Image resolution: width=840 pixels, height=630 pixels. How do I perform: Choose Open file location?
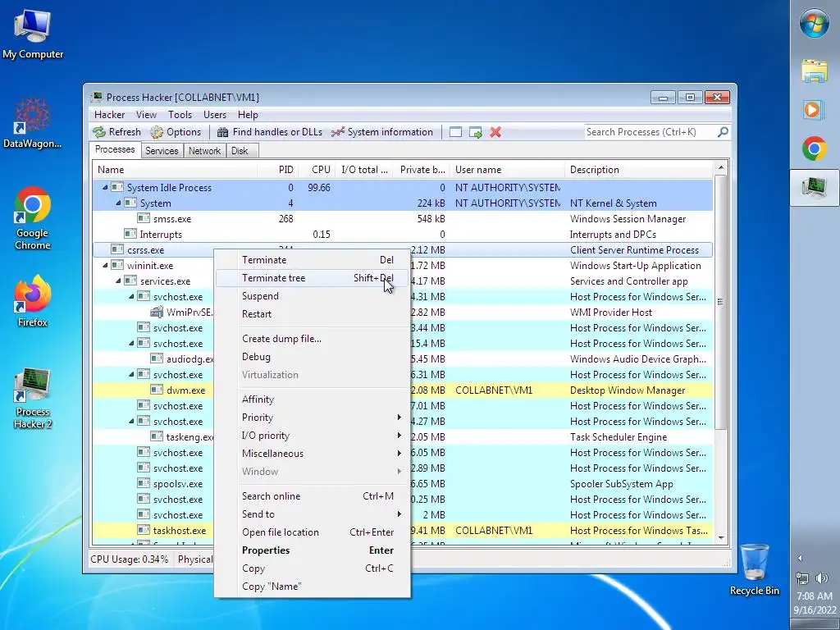click(x=313, y=532)
